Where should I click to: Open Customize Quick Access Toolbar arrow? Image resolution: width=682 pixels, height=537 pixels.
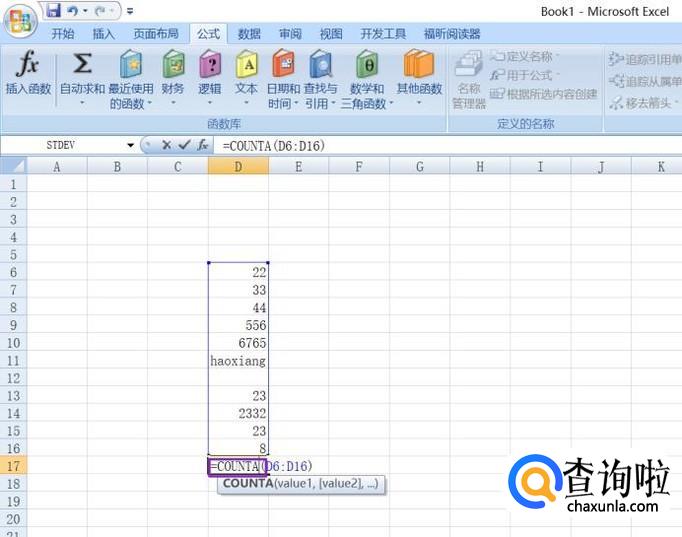130,11
